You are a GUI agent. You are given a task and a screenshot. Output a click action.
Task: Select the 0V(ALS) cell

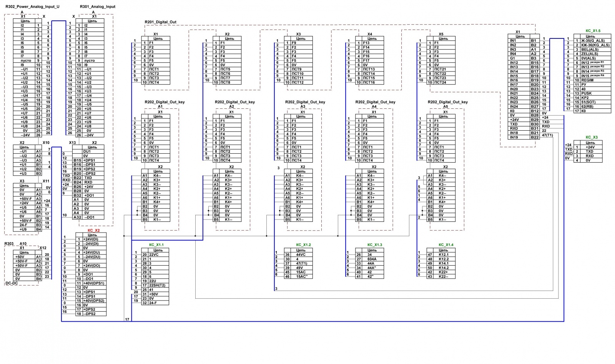[x=595, y=58]
